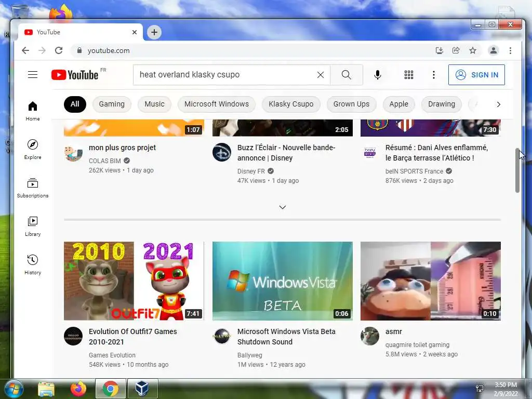The width and height of the screenshot is (532, 399).
Task: Click the search magnifier button
Action: (347, 75)
